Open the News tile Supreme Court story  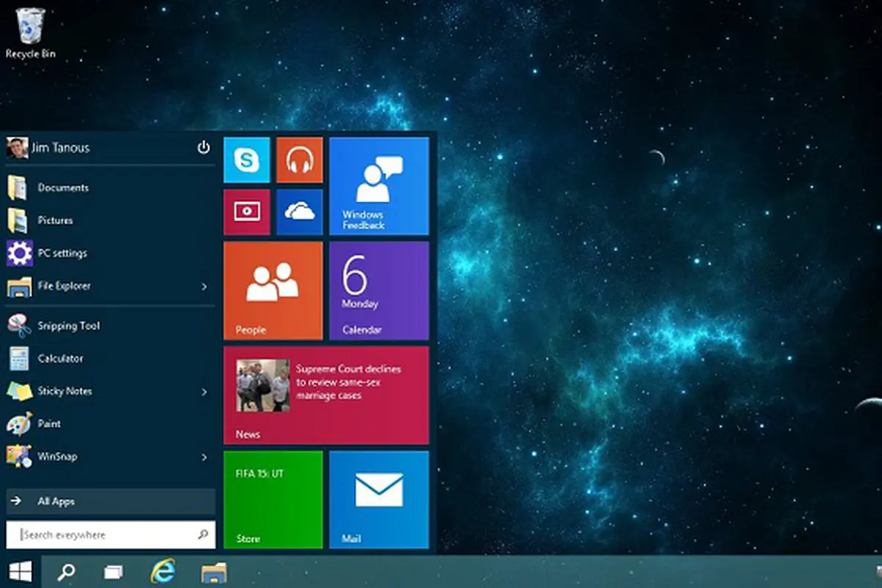326,395
